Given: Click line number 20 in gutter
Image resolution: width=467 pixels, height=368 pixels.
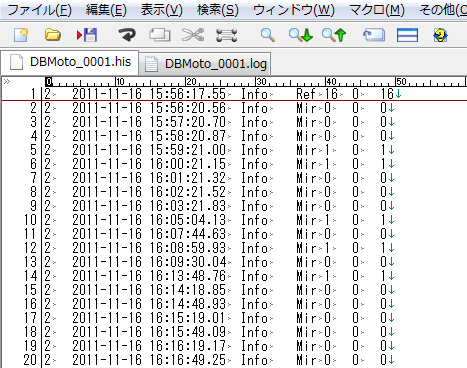Looking at the screenshot, I should pyautogui.click(x=30, y=360).
